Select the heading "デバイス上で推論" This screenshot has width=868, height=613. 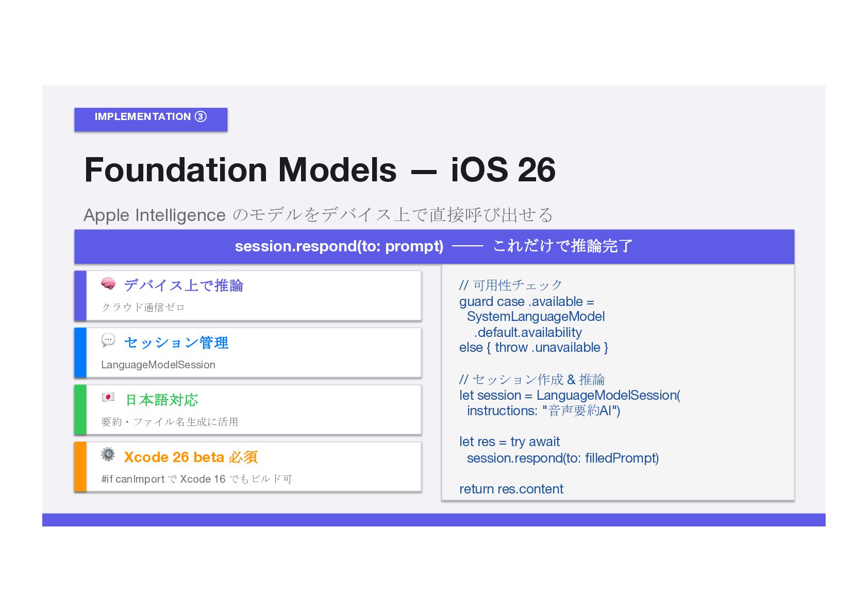tap(183, 285)
